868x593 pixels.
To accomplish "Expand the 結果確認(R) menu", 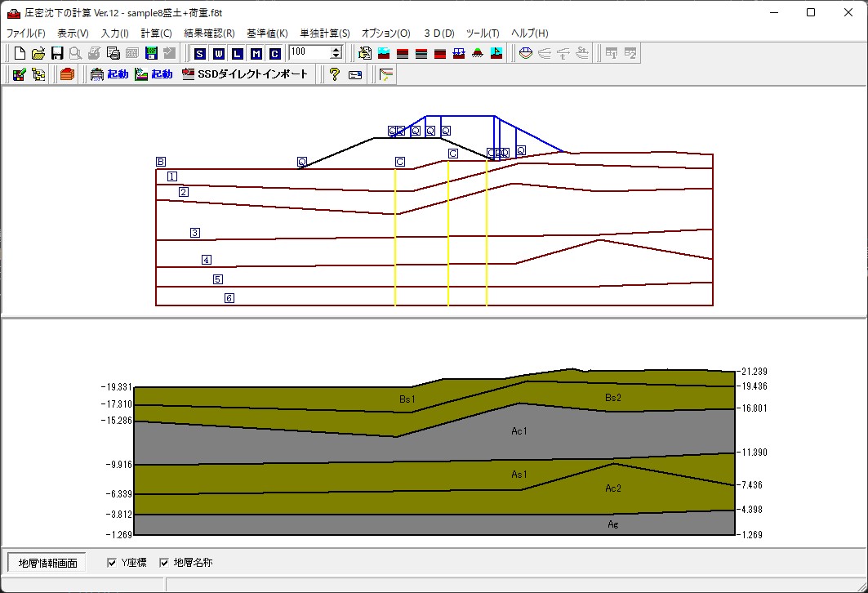I will pos(209,33).
